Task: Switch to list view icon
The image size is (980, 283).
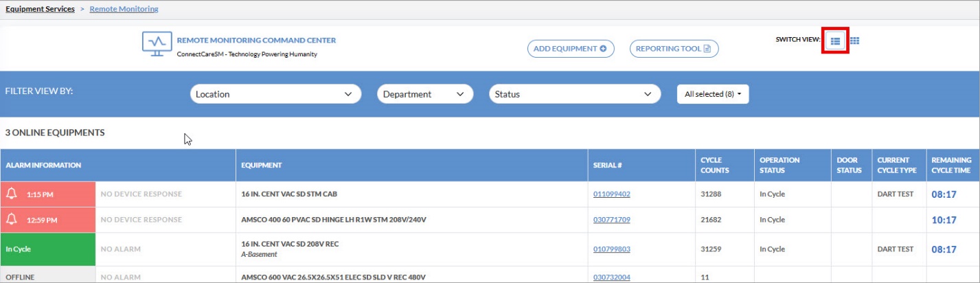Action: 835,41
